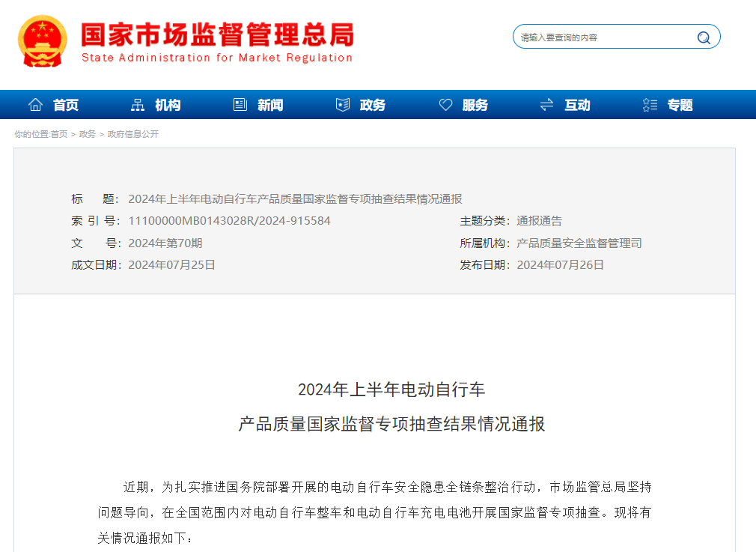Screen dimensions: 756x552
Task: Open the 新闻 navigation menu
Action: click(x=269, y=105)
